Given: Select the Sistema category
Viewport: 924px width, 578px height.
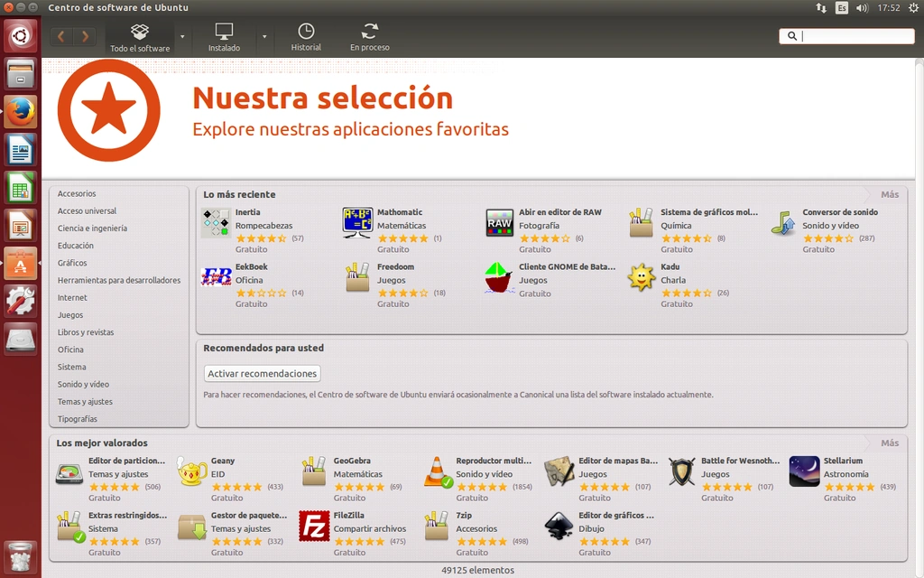Looking at the screenshot, I should point(71,367).
